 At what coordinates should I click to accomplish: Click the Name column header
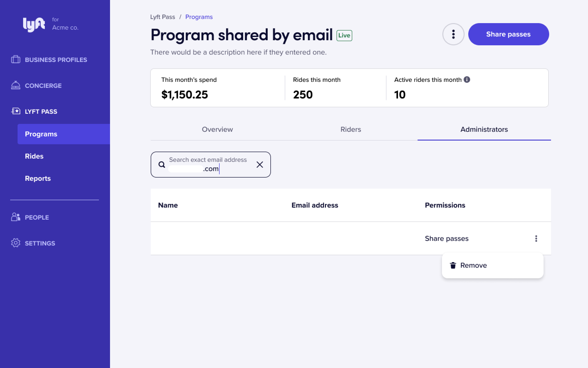tap(168, 205)
